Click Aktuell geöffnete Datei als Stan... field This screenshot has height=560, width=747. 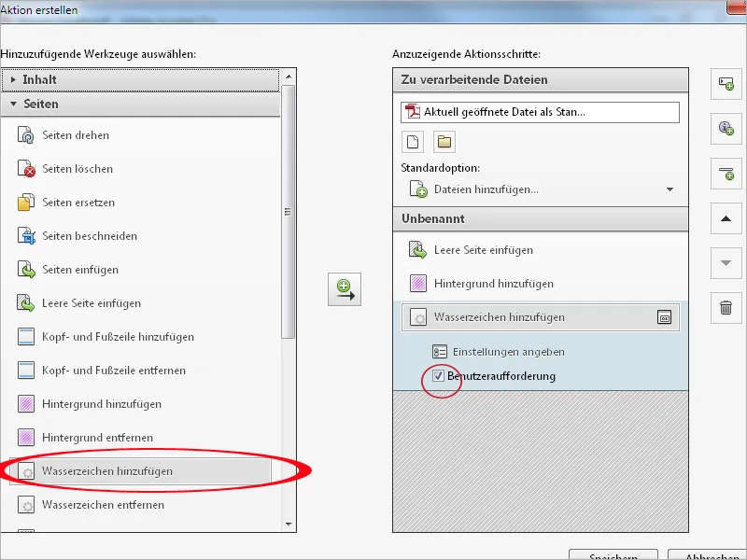click(x=541, y=112)
